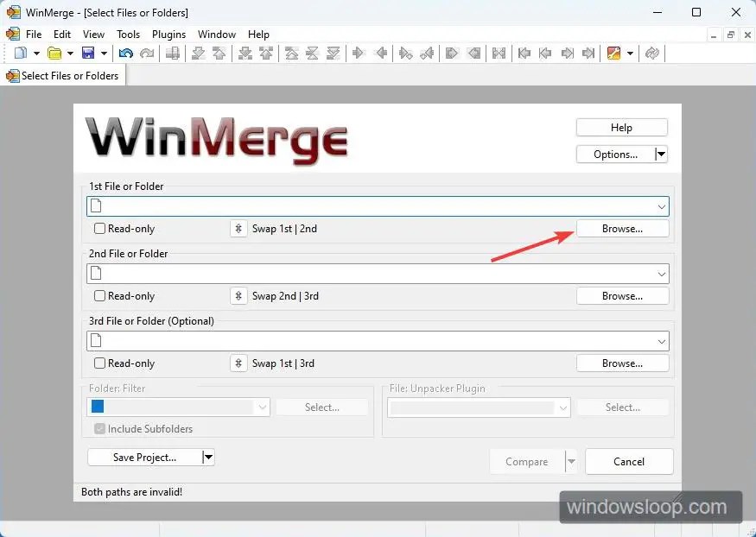Enable Read-only for 1st File or Folder

click(x=99, y=228)
